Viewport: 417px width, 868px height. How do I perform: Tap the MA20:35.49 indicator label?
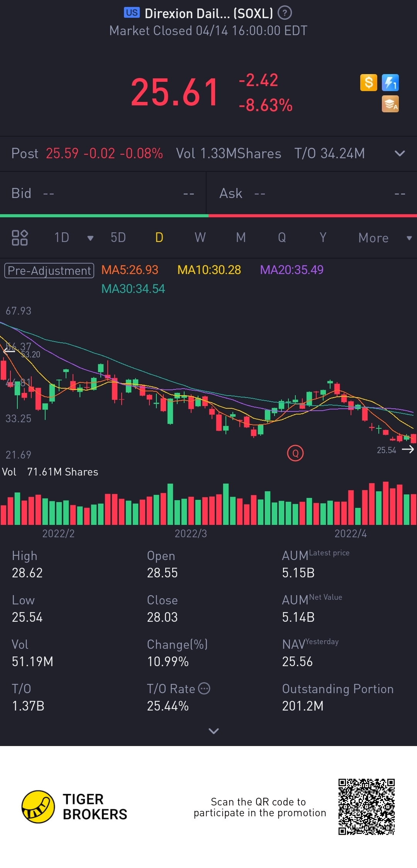pyautogui.click(x=292, y=270)
